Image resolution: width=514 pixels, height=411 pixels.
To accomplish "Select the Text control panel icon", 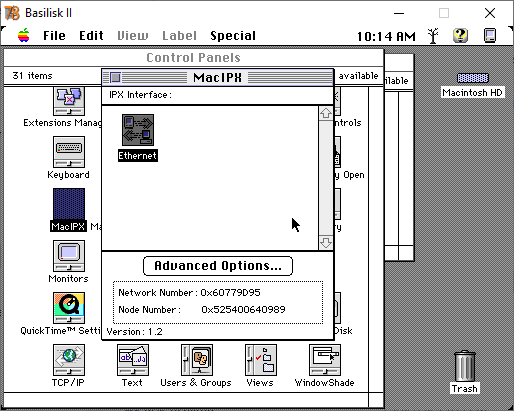I will (133, 360).
